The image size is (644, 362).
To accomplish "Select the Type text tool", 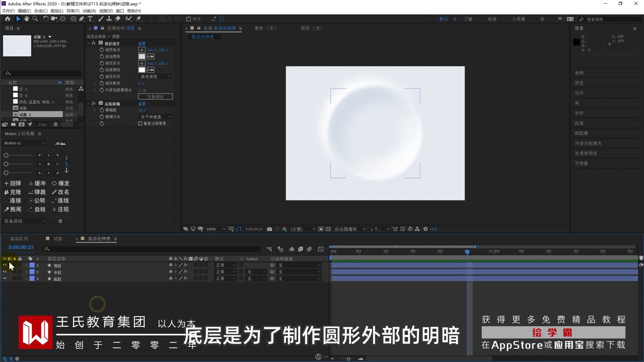I will (x=90, y=19).
